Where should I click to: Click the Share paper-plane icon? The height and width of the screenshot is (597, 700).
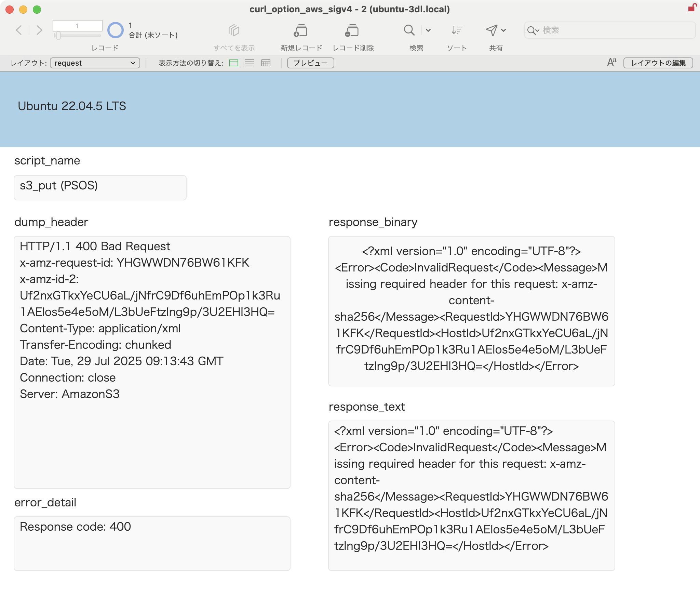pos(492,30)
